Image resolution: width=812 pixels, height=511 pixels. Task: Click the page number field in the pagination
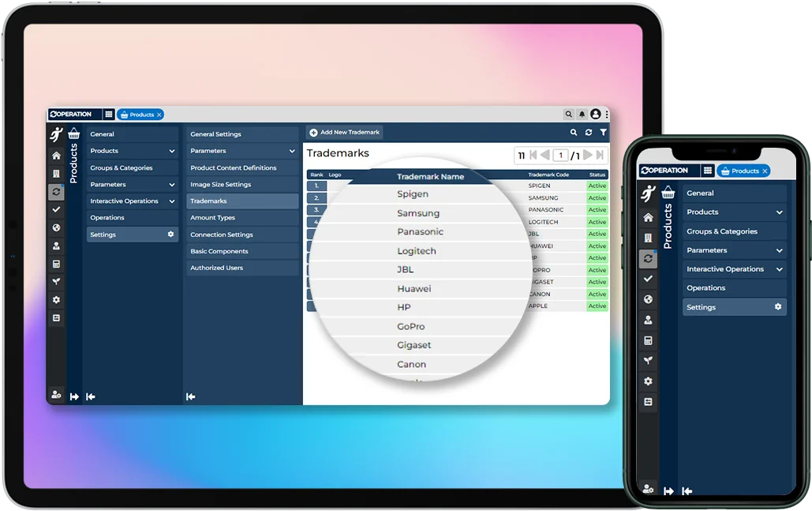tap(560, 156)
